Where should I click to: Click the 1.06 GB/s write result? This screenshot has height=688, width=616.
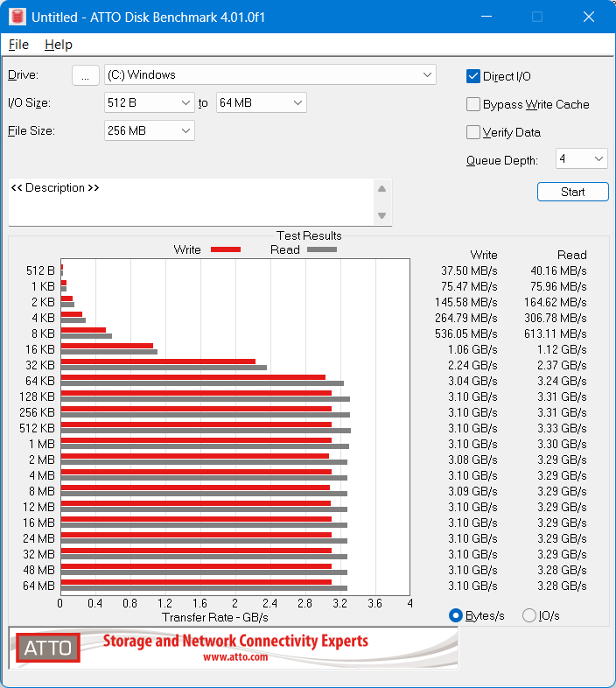pos(472,350)
